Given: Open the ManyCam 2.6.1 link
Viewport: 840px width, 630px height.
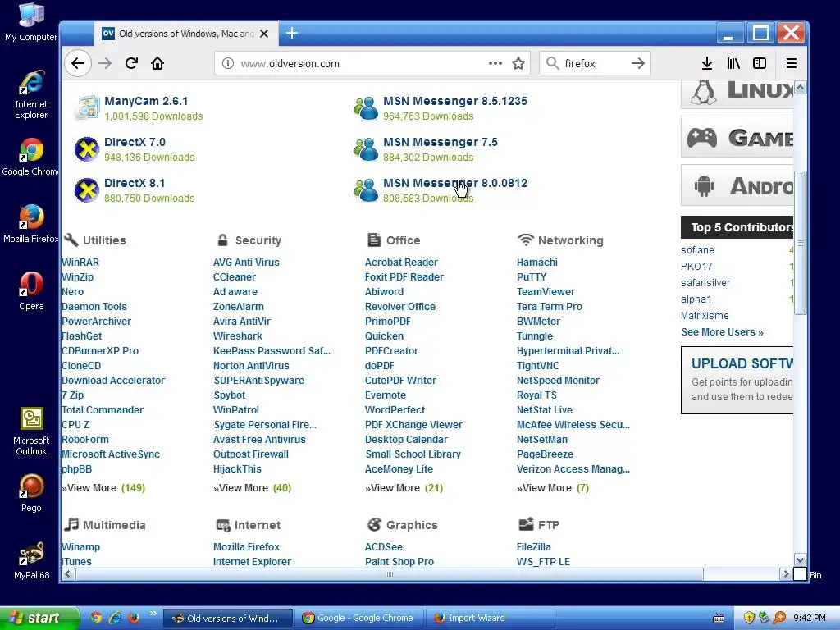Looking at the screenshot, I should [146, 101].
